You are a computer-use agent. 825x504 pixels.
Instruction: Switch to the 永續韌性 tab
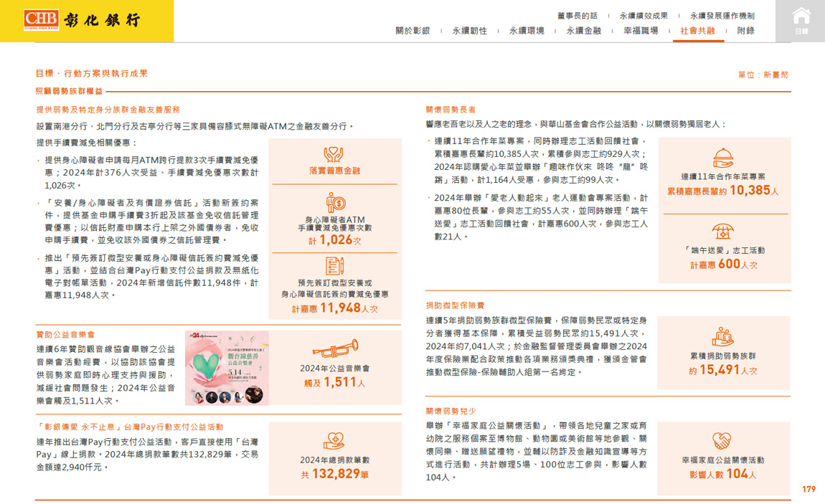click(x=470, y=31)
